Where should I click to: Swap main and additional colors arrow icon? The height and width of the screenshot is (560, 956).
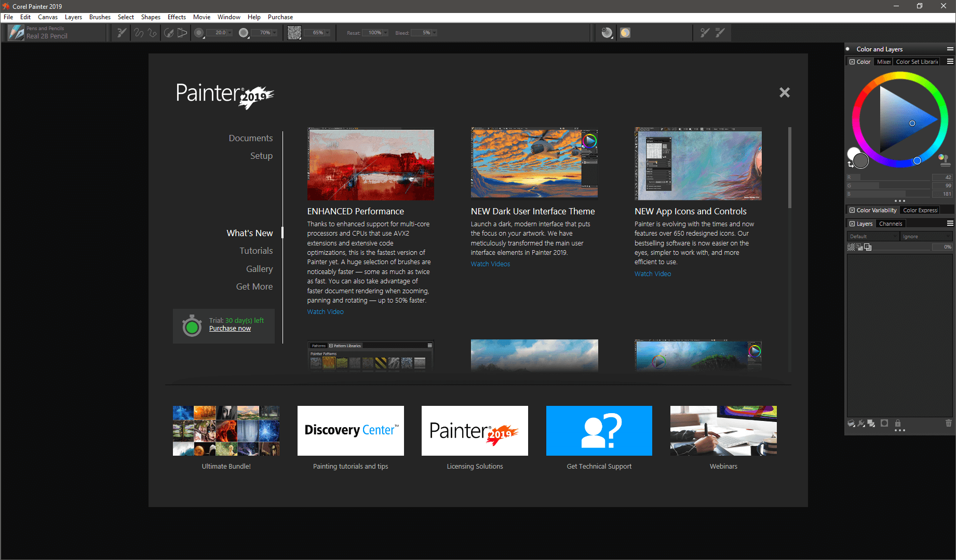[x=850, y=165]
